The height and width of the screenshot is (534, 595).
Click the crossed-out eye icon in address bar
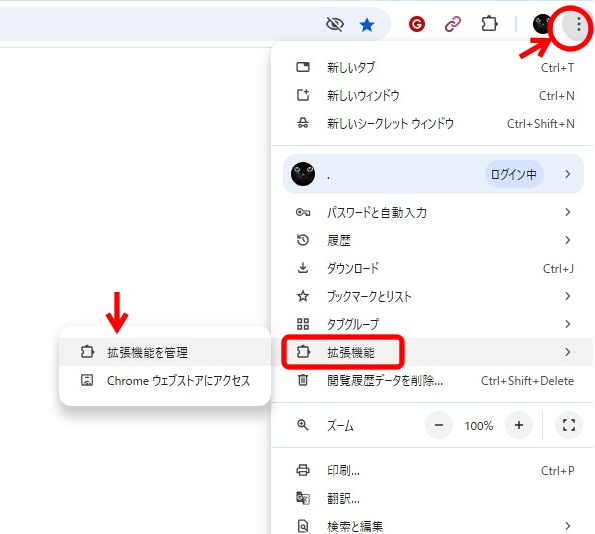[335, 25]
